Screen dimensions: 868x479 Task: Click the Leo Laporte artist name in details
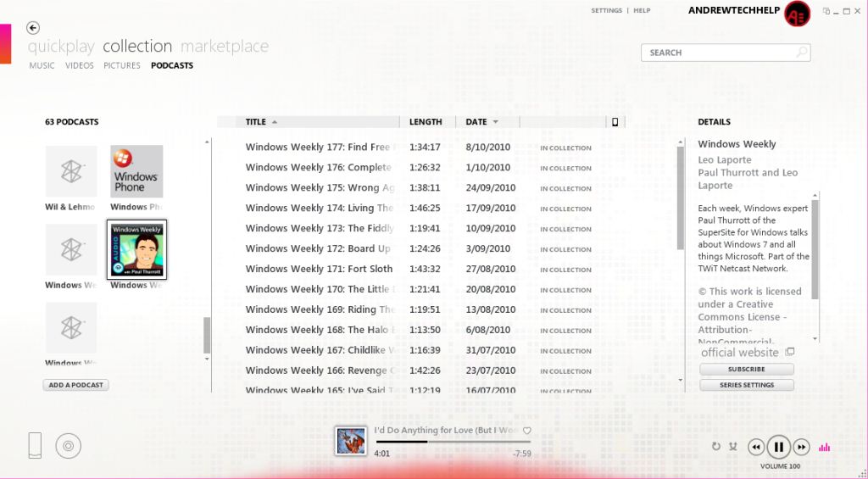pos(725,160)
